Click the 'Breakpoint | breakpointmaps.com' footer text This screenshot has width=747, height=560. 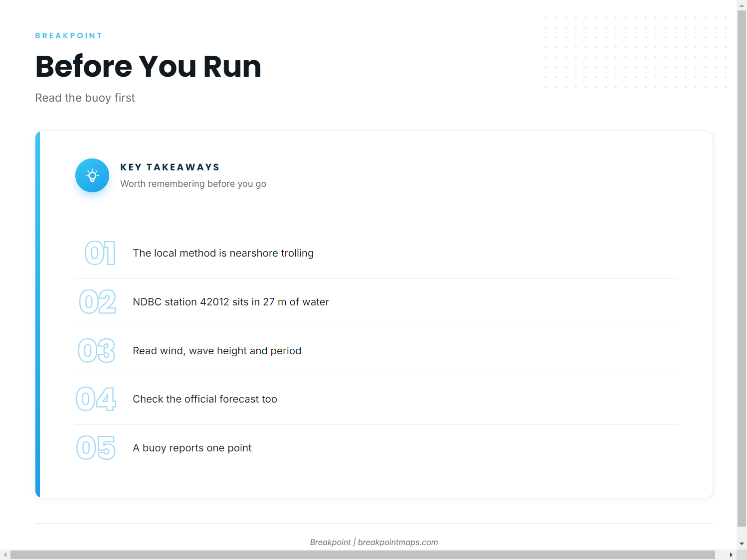[x=374, y=542]
